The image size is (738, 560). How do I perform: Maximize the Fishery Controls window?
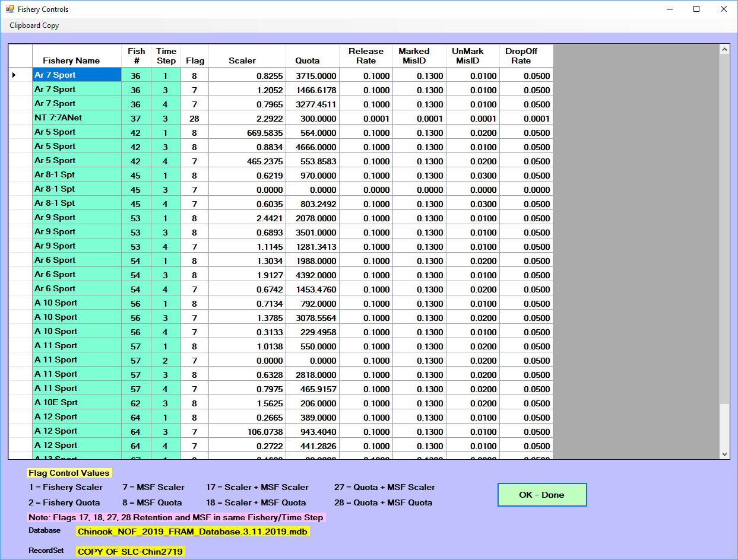pyautogui.click(x=696, y=9)
